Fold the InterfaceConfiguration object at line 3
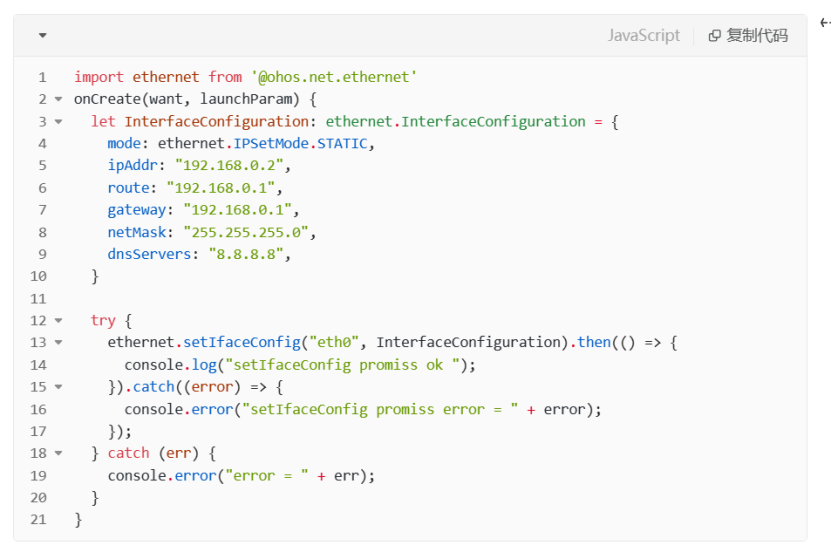Screen dimensions: 831x559 tap(58, 121)
